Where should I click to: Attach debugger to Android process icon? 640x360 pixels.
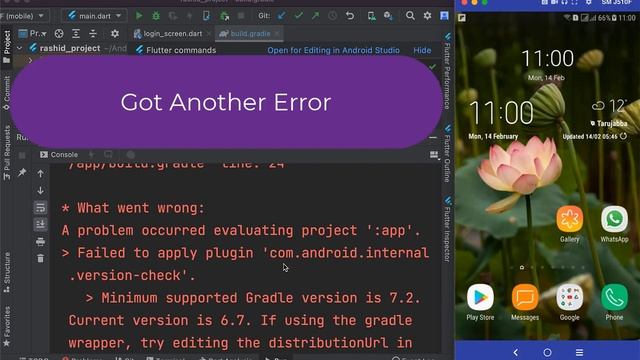224,16
